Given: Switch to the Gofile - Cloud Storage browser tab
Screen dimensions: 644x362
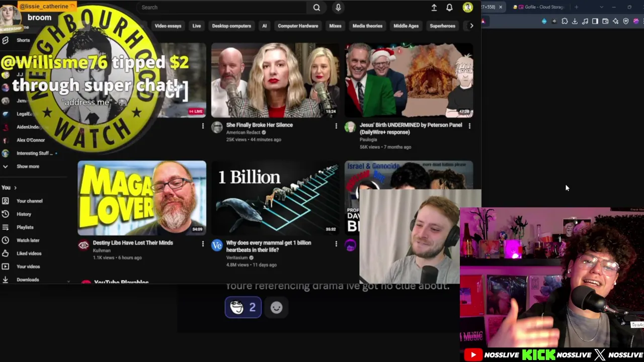Looking at the screenshot, I should [540, 7].
